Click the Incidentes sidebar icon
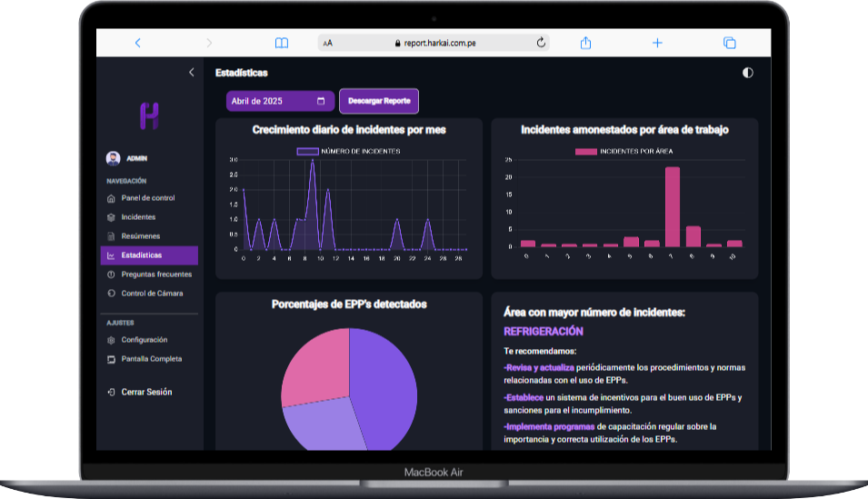 tap(111, 217)
